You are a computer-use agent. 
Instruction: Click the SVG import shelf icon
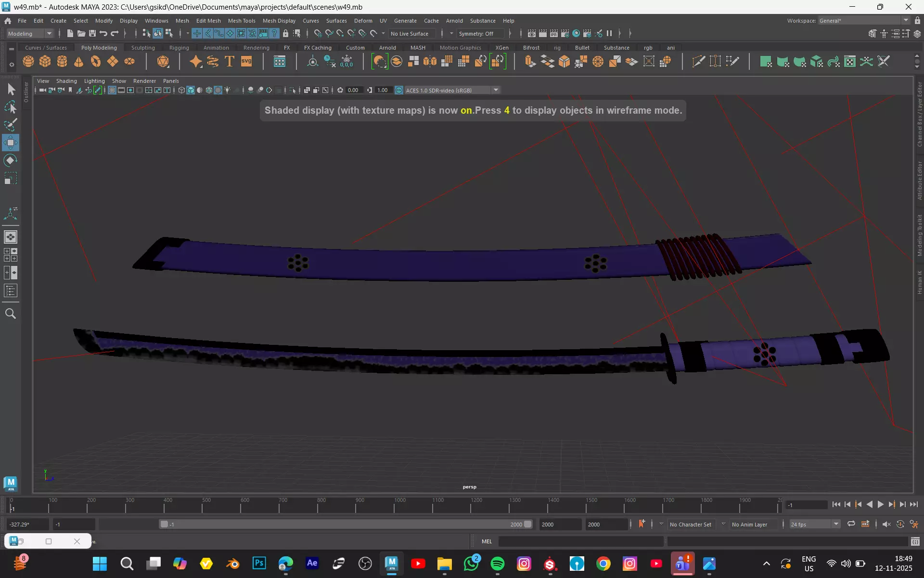coord(246,62)
